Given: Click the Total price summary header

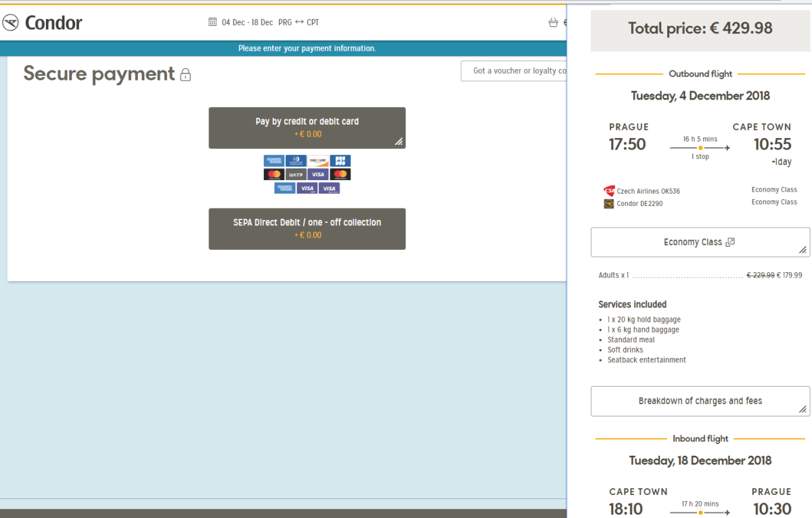Looking at the screenshot, I should [700, 28].
